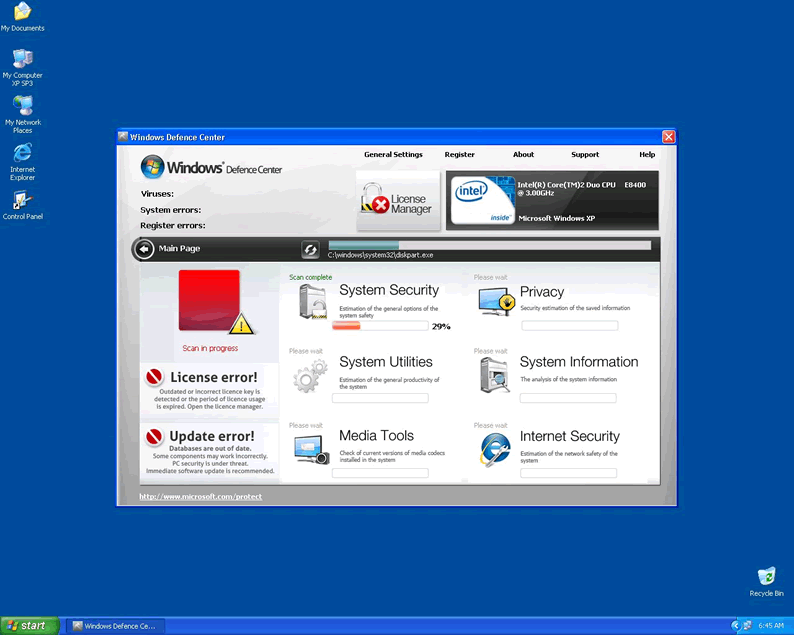This screenshot has height=635, width=794.
Task: Open the Register menu item
Action: [x=459, y=155]
